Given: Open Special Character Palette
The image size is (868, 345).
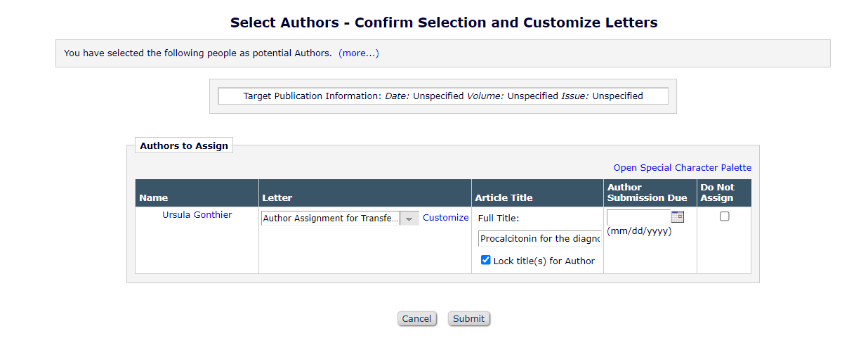Looking at the screenshot, I should [682, 168].
